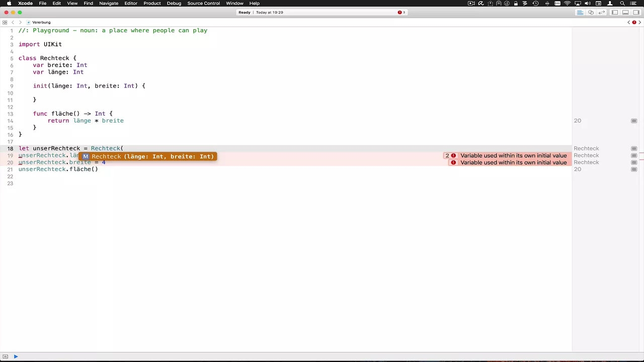Viewport: 644px width, 362px height.
Task: Click 'class Rechteck {' declaration
Action: click(47, 58)
